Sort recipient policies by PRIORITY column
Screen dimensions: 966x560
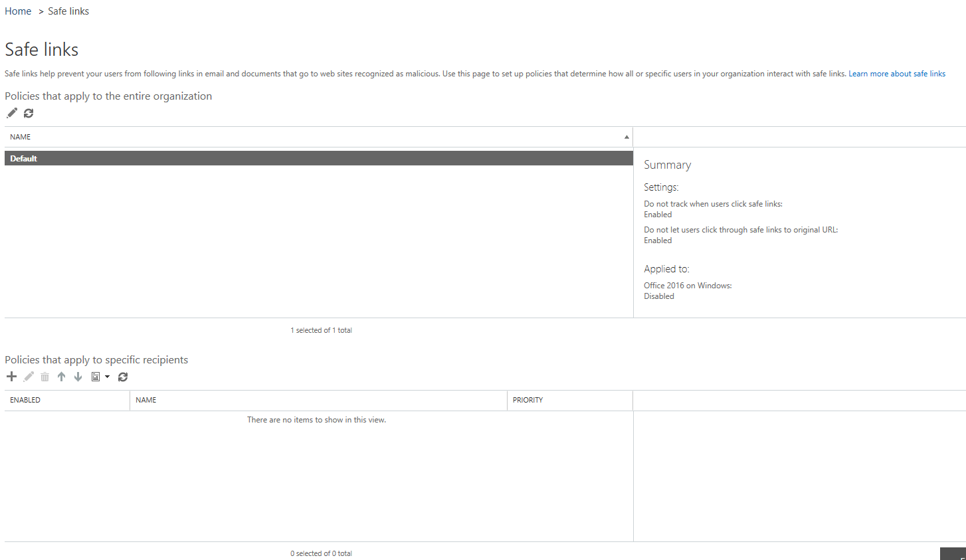click(570, 400)
